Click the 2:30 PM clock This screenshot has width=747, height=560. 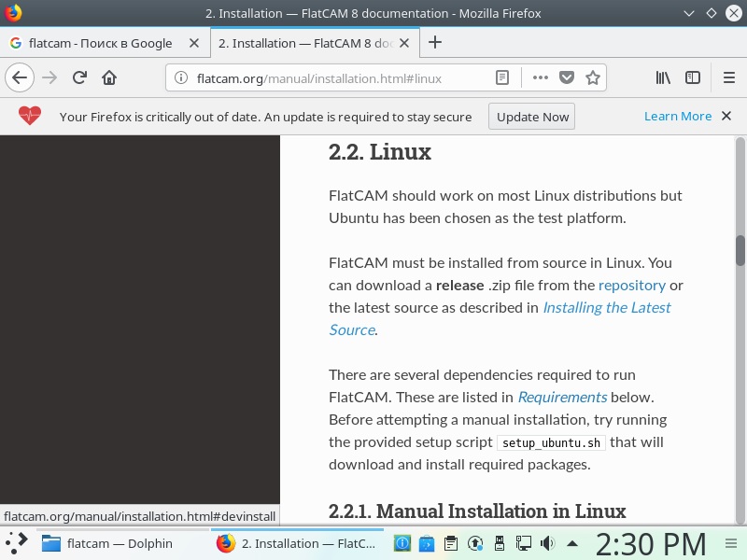pyautogui.click(x=651, y=544)
